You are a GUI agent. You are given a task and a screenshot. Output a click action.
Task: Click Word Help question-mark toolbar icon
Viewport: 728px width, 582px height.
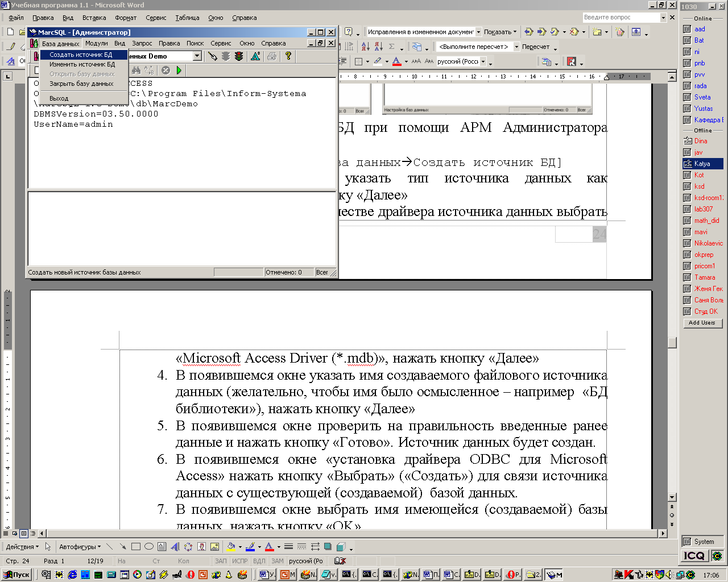(349, 32)
